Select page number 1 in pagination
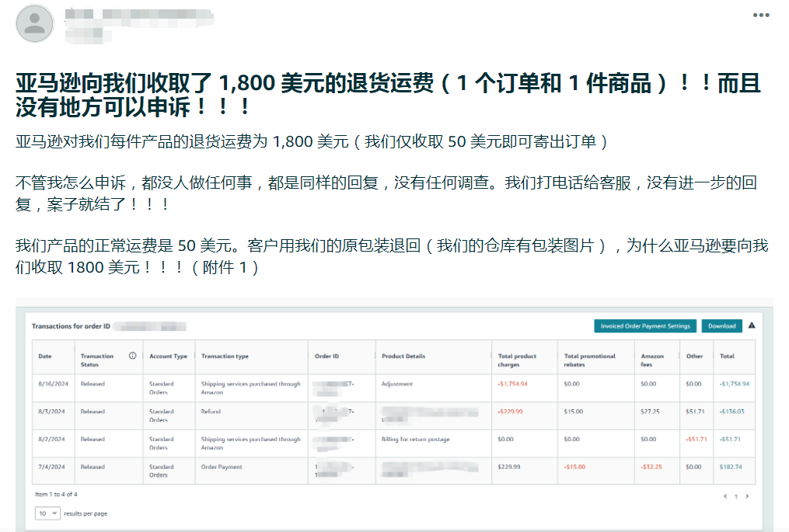789x532 pixels. [735, 497]
